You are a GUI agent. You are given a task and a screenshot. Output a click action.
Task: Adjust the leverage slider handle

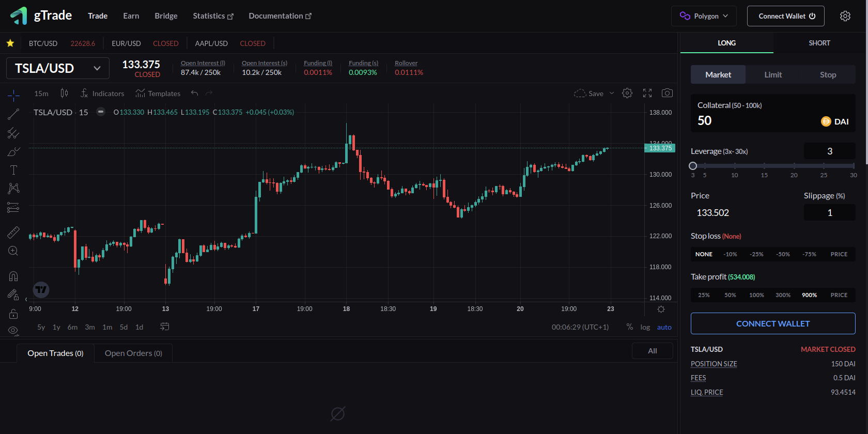693,166
